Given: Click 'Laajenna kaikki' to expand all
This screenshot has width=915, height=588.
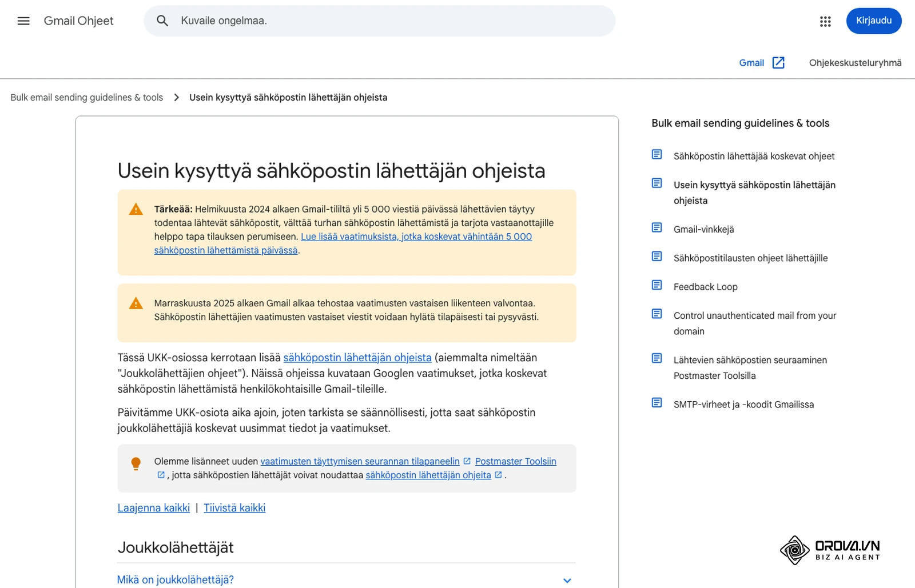Looking at the screenshot, I should tap(154, 508).
